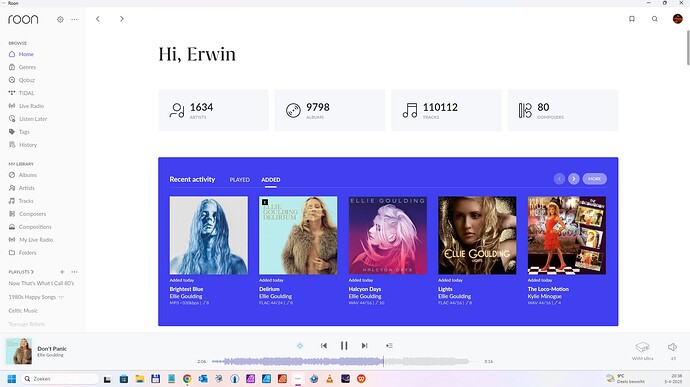Image resolution: width=690 pixels, height=387 pixels.
Task: Switch to the Played tab
Action: coord(239,180)
